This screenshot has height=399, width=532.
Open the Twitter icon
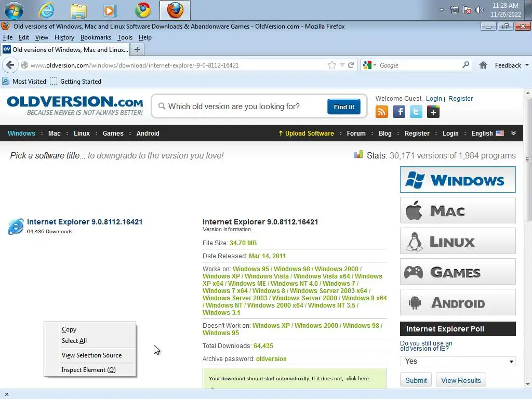click(x=416, y=112)
